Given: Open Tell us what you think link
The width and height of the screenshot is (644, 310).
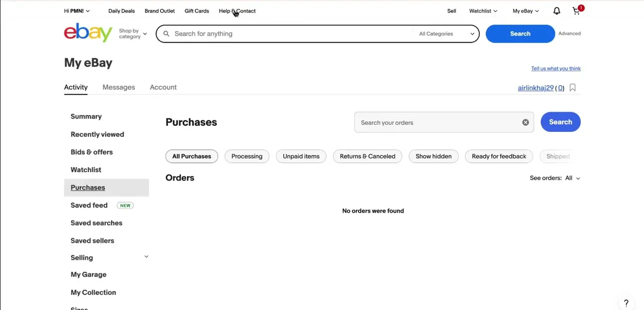Looking at the screenshot, I should [x=556, y=68].
